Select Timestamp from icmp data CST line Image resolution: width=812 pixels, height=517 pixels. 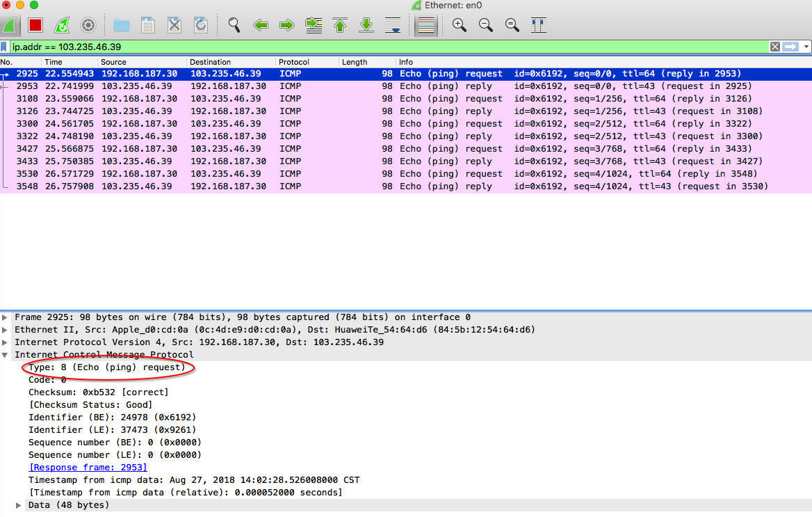click(x=194, y=479)
